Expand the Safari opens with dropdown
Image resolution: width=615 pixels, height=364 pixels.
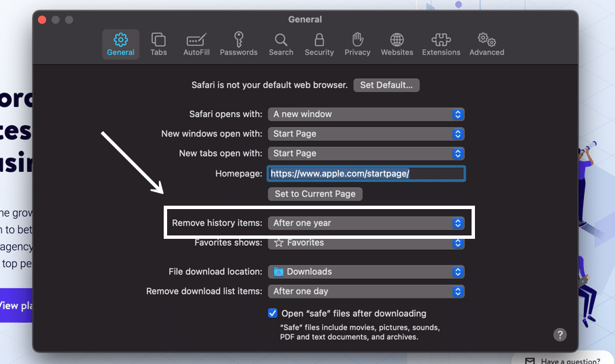point(366,114)
